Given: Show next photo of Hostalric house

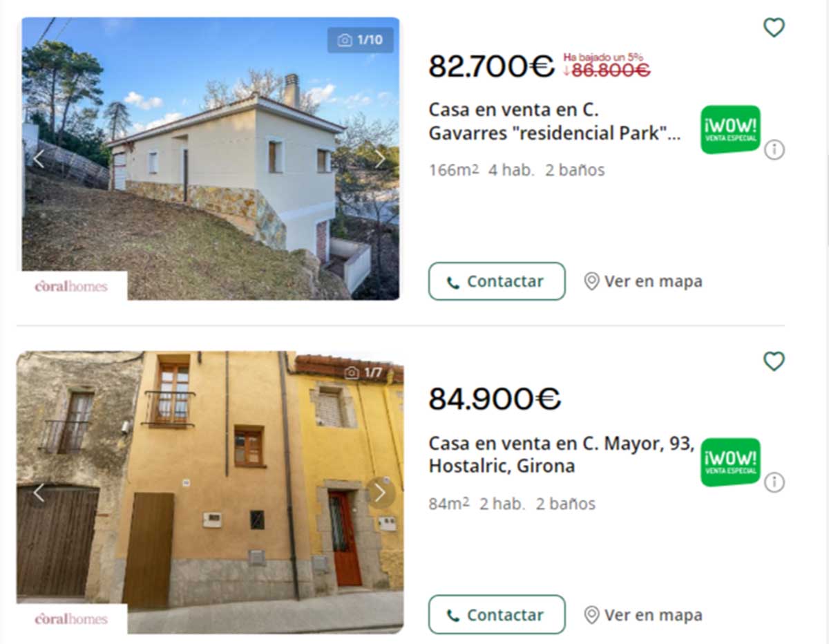Looking at the screenshot, I should [x=379, y=493].
